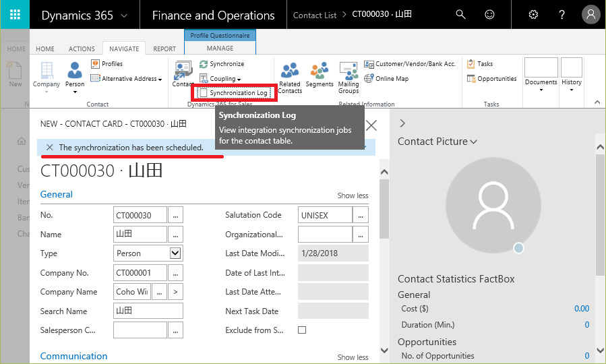The image size is (606, 364).
Task: Click the home icon in left sidebar
Action: click(x=22, y=141)
